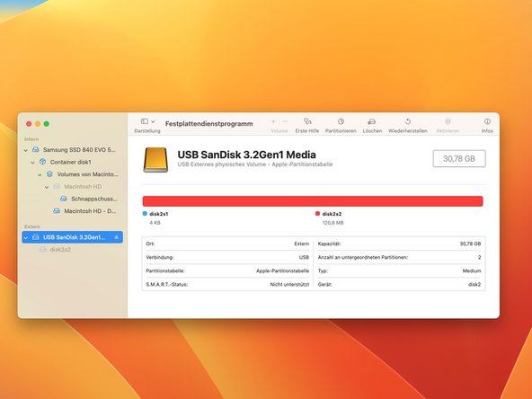Click the Macintosh HD – D... drive icon
The height and width of the screenshot is (399, 532).
click(57, 210)
